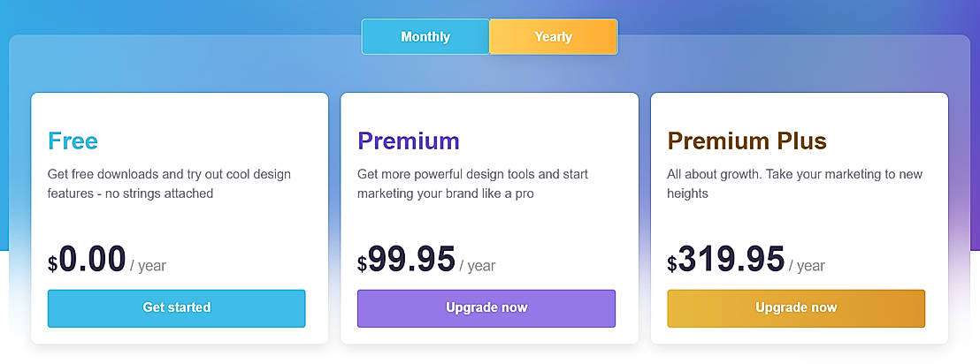Click the Free plan description text
This screenshot has width=980, height=364.
[x=169, y=184]
